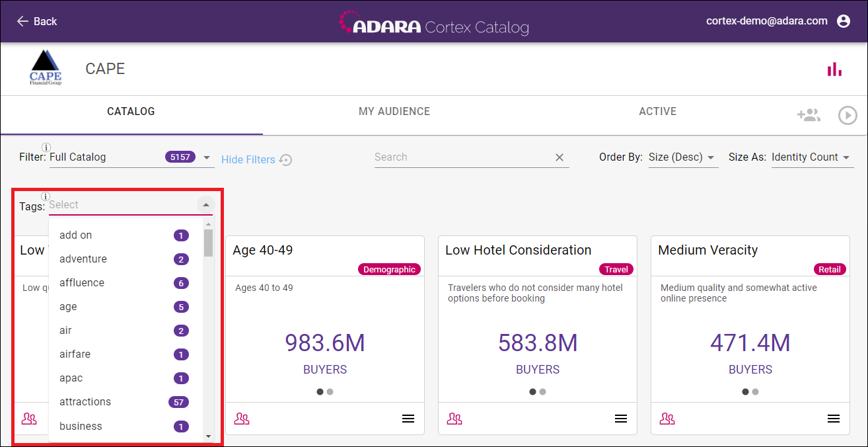Select the 'affluence' tag
This screenshot has width=868, height=447.
click(126, 283)
